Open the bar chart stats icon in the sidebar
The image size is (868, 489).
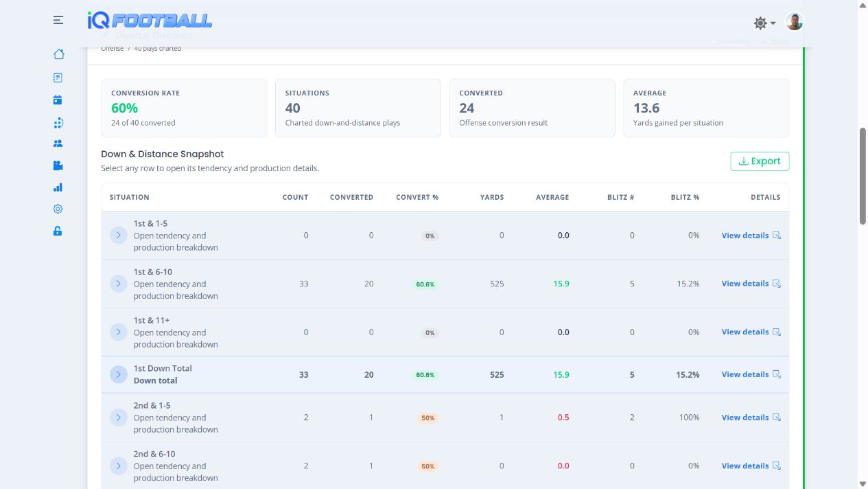coord(58,187)
